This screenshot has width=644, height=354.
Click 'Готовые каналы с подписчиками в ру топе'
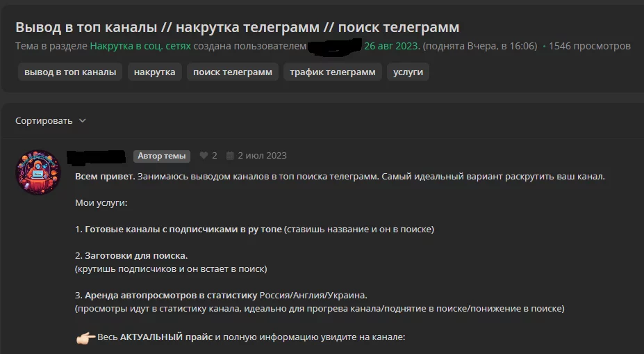183,230
